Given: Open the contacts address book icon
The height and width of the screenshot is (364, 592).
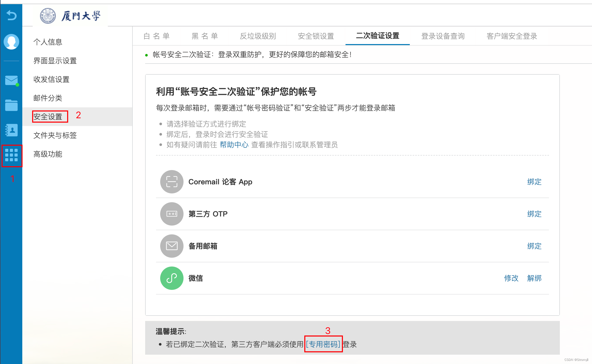Looking at the screenshot, I should click(x=11, y=130).
